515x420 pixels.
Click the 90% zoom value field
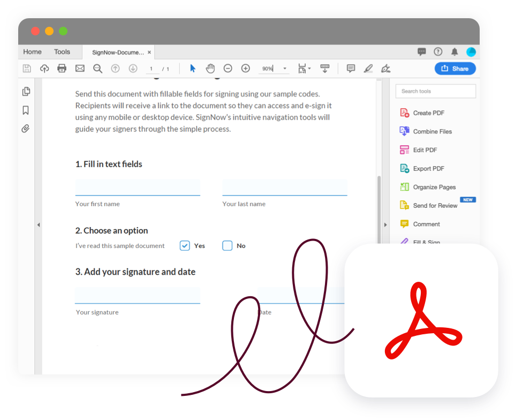268,69
